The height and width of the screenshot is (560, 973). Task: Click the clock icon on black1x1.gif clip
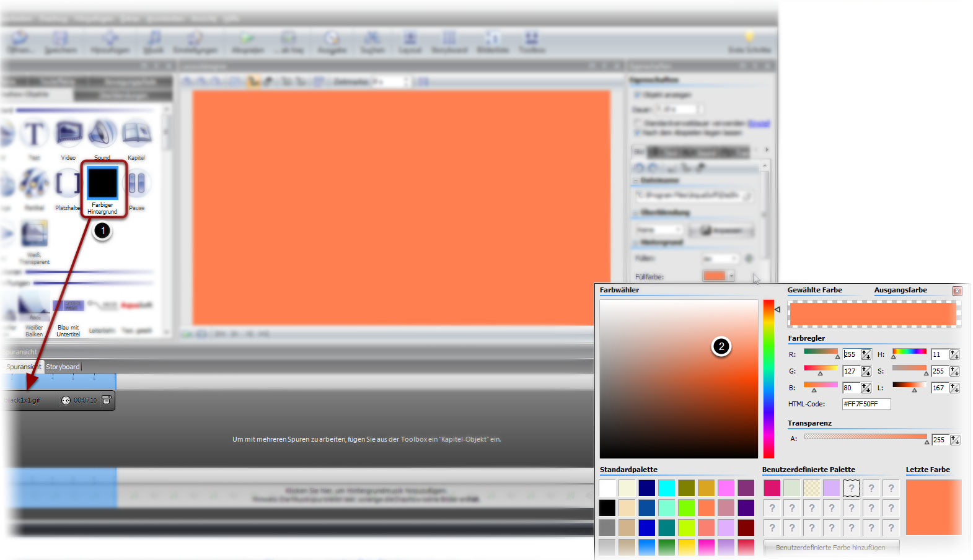click(x=66, y=400)
